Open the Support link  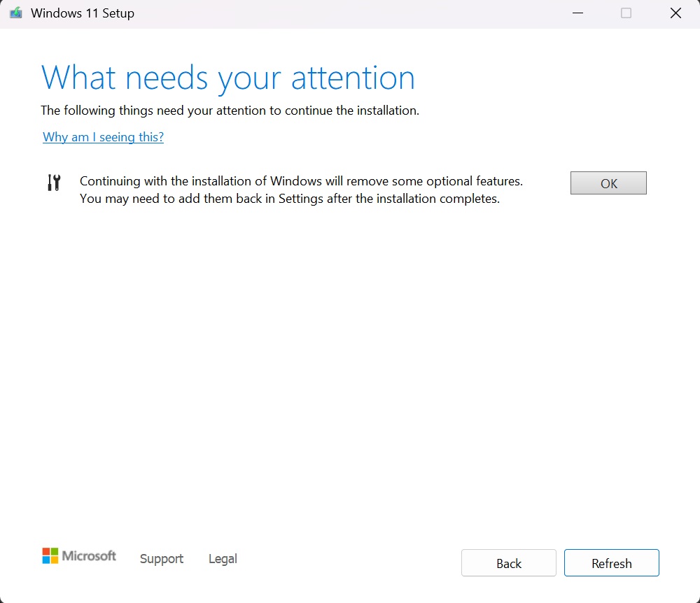click(x=162, y=558)
